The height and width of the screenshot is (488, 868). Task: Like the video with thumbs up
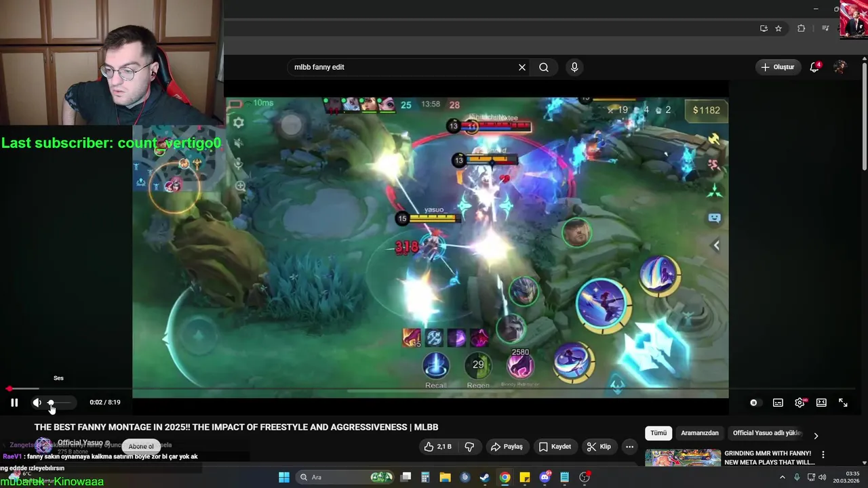(437, 447)
